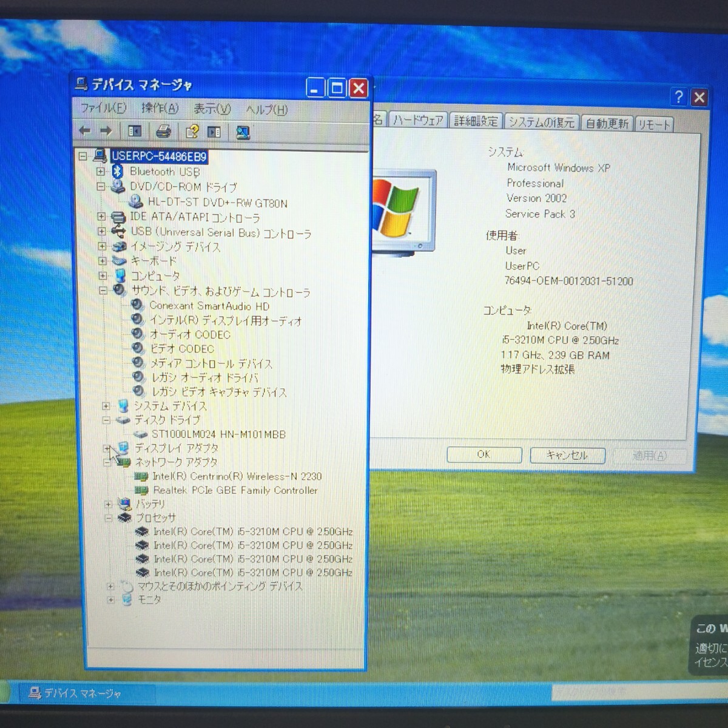Select ディスプレイ アダプタ tree item
This screenshot has width=728, height=728.
[177, 448]
